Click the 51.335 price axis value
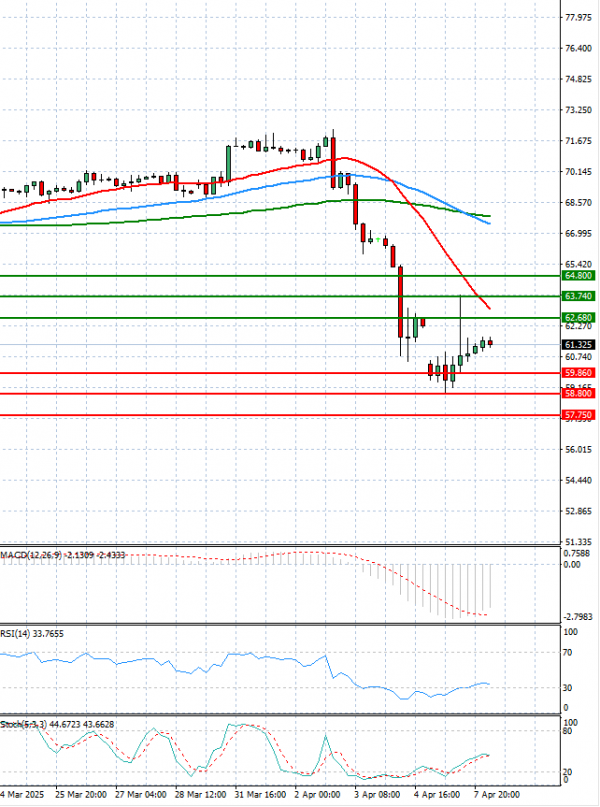The width and height of the screenshot is (600, 807). click(x=578, y=542)
